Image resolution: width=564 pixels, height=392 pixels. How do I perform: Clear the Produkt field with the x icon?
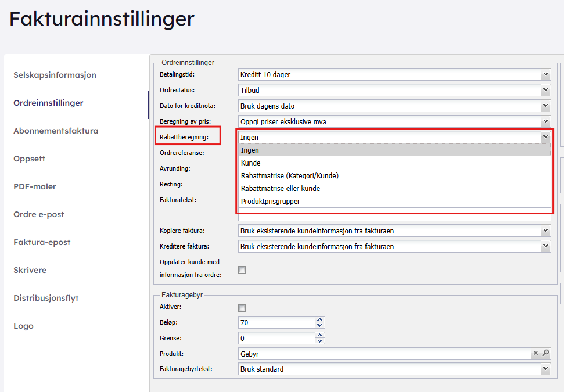(536, 354)
